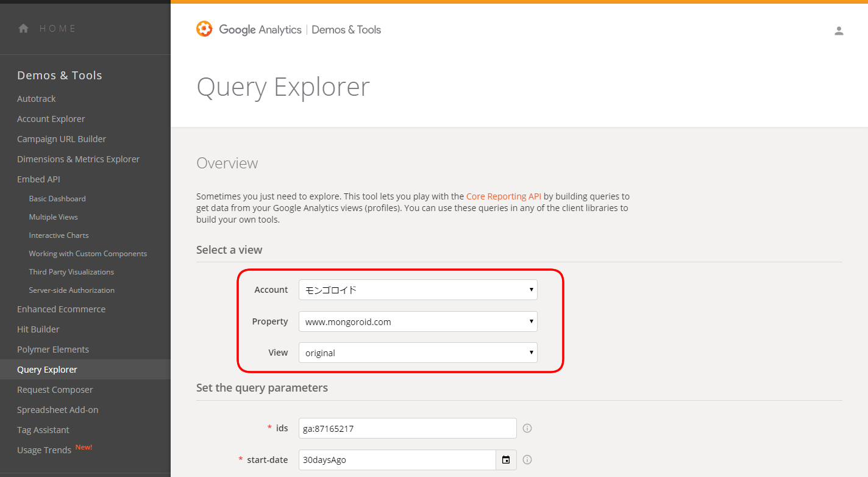Viewport: 868px width, 477px height.
Task: Click into the ids input field
Action: coord(408,428)
